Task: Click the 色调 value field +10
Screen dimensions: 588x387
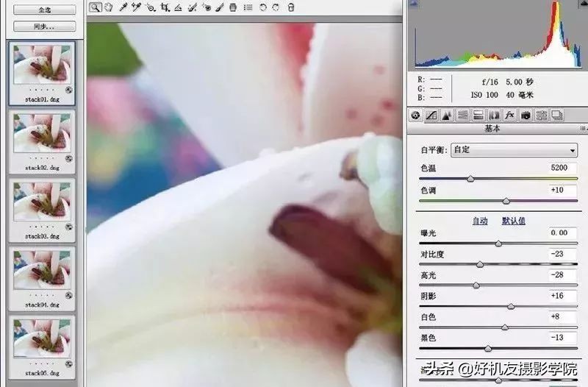Action: (562, 191)
